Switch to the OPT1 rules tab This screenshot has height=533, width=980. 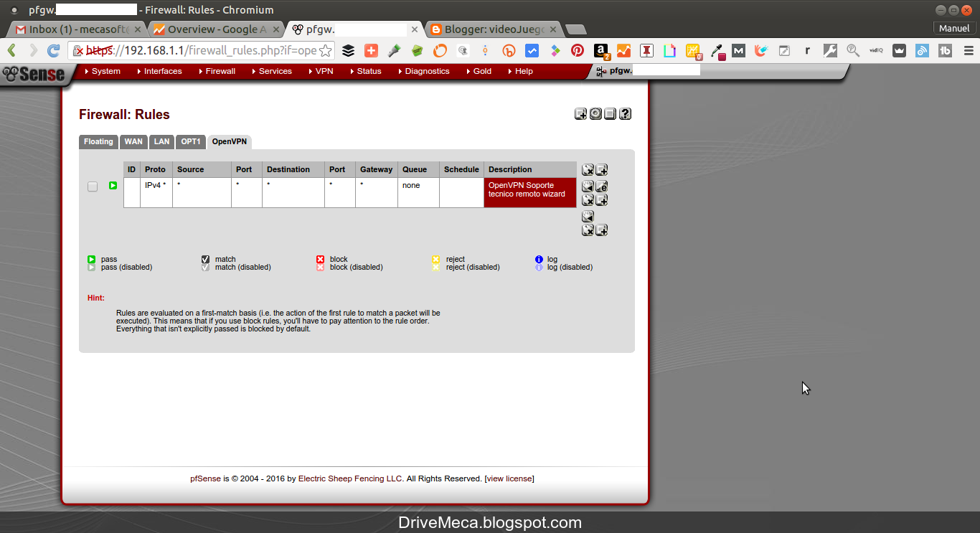point(191,142)
